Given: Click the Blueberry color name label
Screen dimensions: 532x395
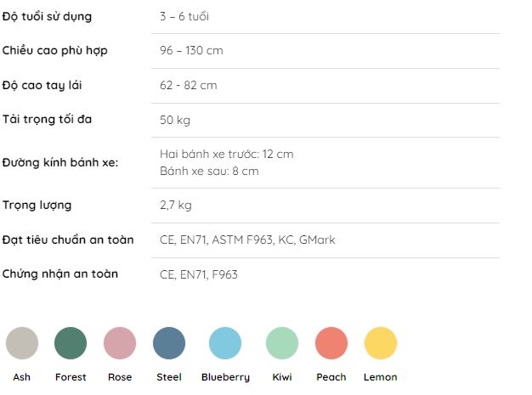Looking at the screenshot, I should coord(225,377).
